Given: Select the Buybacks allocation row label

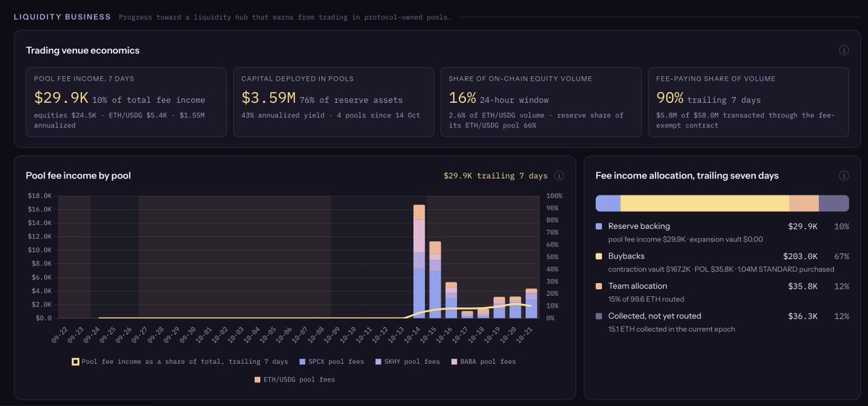Looking at the screenshot, I should point(626,256).
